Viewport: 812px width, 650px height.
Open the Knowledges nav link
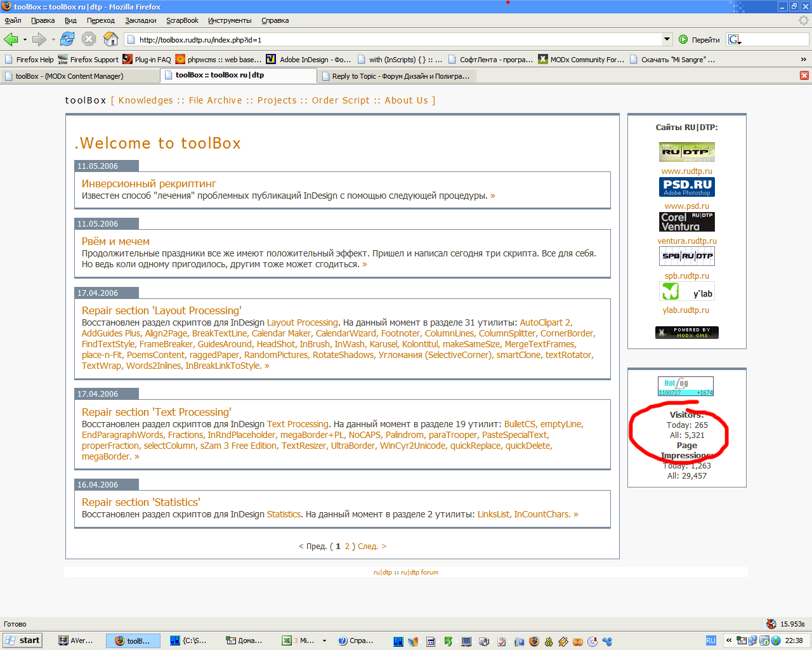click(146, 100)
